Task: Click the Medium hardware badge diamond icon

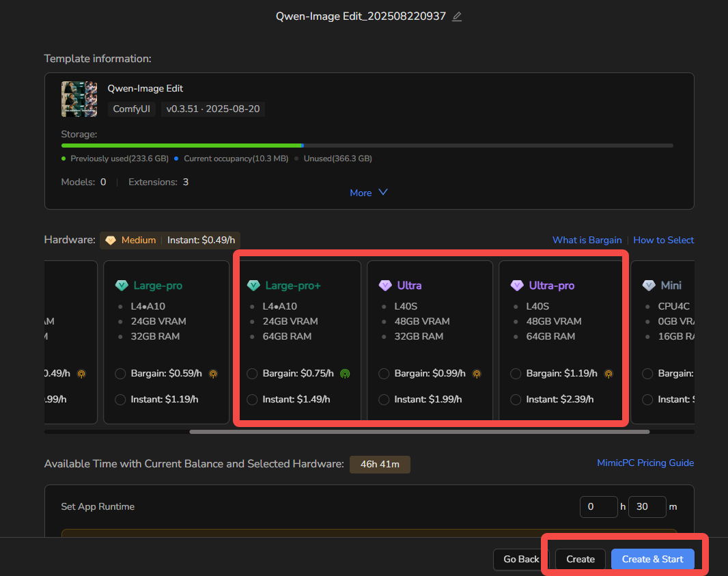Action: [x=111, y=241]
